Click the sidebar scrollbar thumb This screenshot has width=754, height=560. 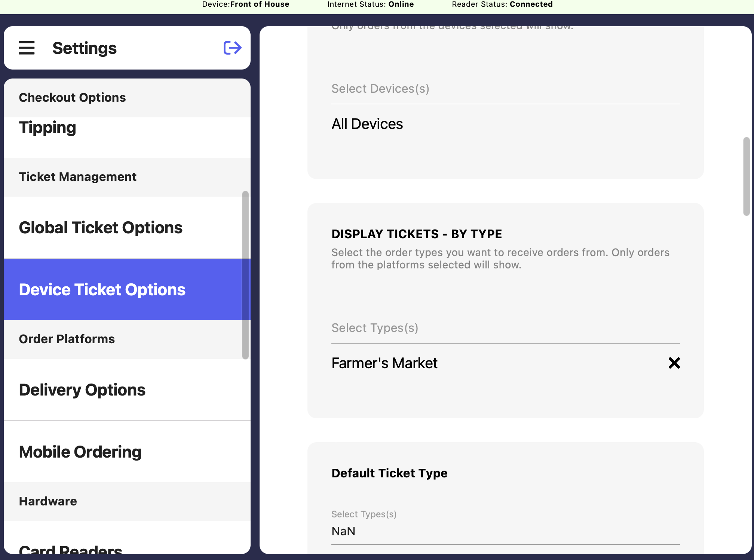tap(245, 275)
